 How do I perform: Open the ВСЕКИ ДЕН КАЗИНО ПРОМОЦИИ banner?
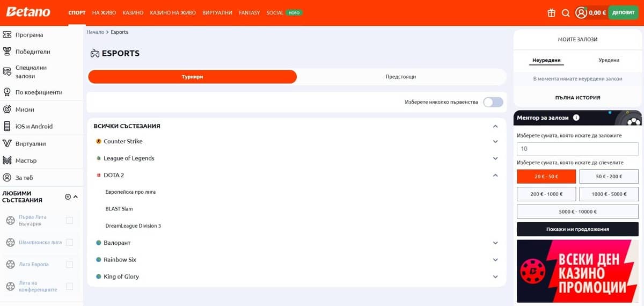pos(577,271)
